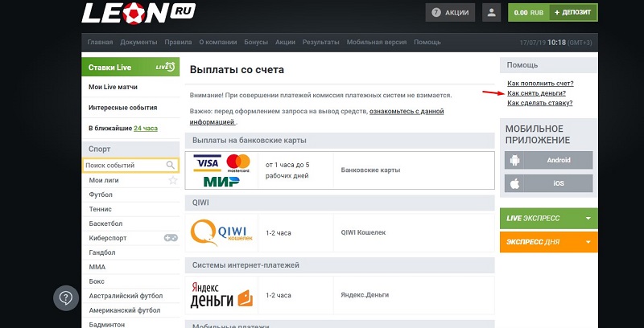The image size is (644, 328).
Task: Click the 24 часа link
Action: pyautogui.click(x=146, y=129)
